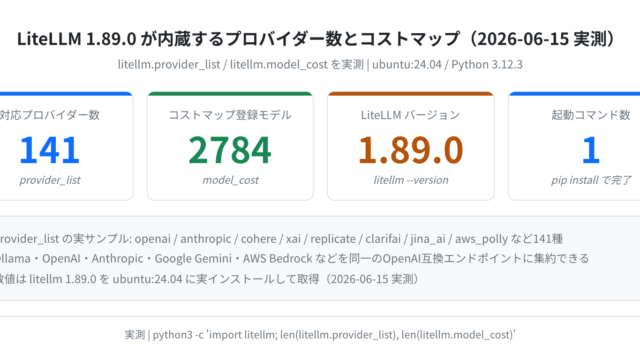The height and width of the screenshot is (360, 640).
Task: Click the provider_list caption text
Action: (x=50, y=180)
